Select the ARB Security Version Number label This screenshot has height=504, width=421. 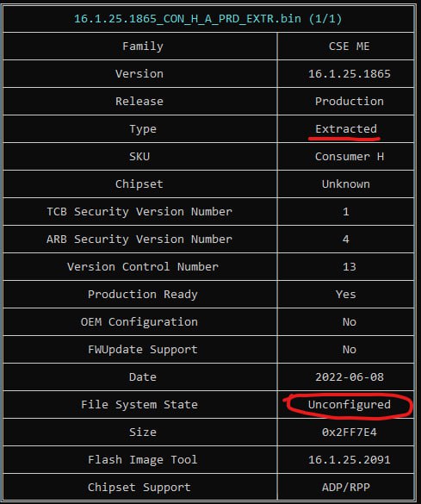[139, 240]
